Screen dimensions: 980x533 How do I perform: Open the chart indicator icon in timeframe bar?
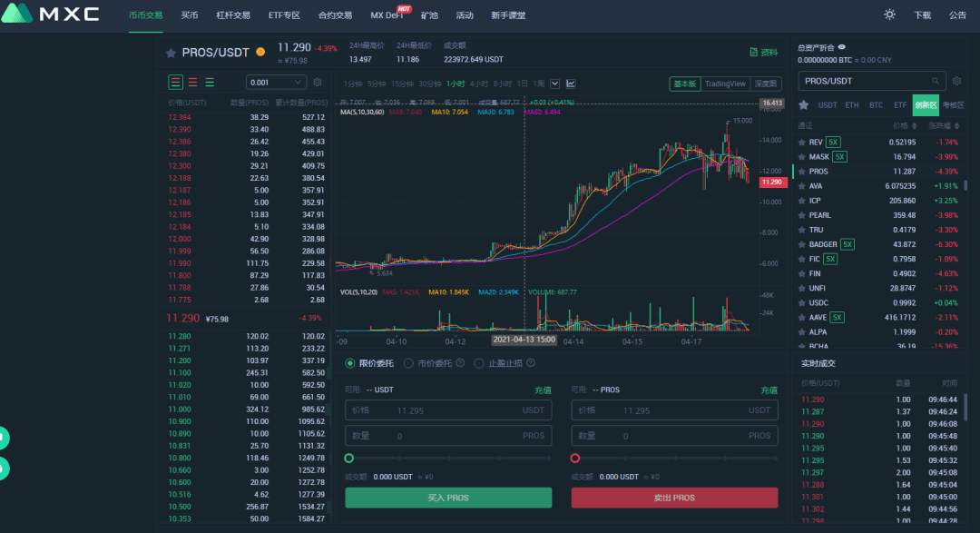571,84
